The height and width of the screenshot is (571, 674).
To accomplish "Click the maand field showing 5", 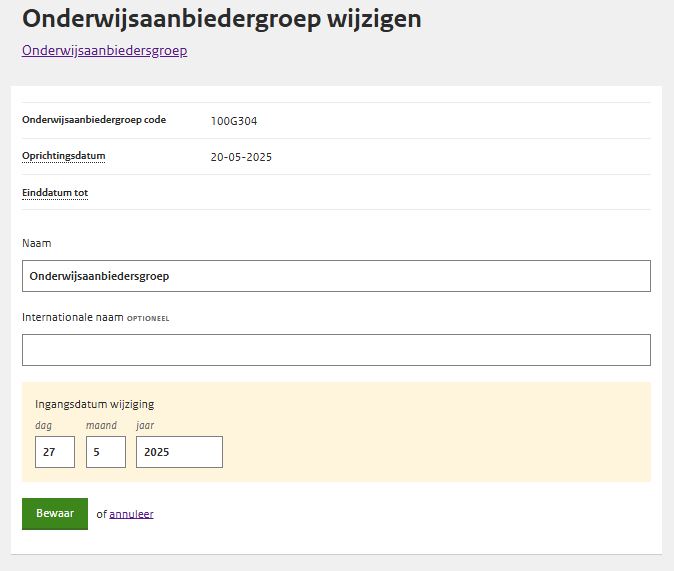I will point(106,452).
